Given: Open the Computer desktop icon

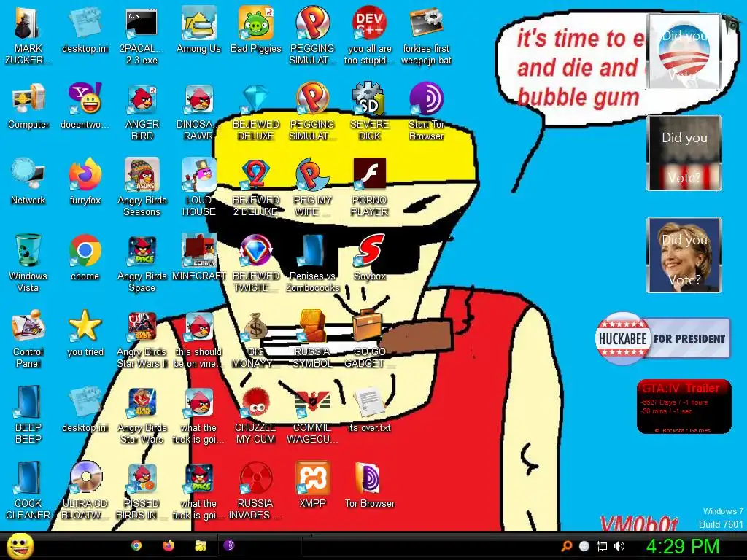Looking at the screenshot, I should tap(28, 106).
